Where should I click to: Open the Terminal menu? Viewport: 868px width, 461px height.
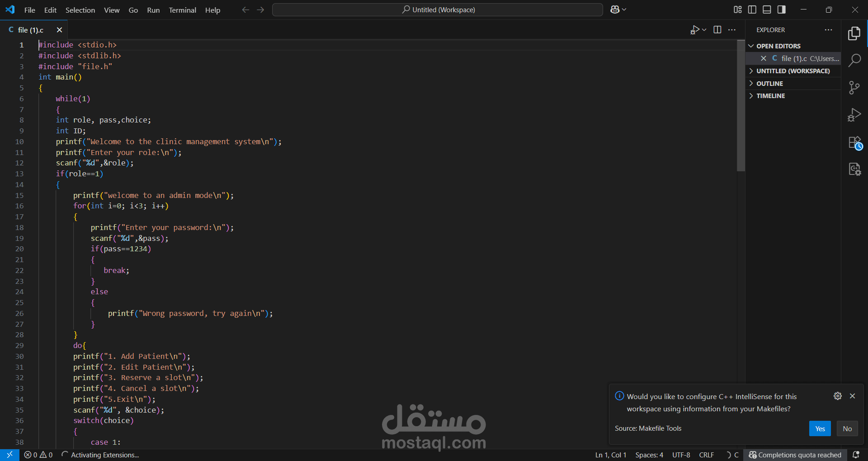coord(183,10)
